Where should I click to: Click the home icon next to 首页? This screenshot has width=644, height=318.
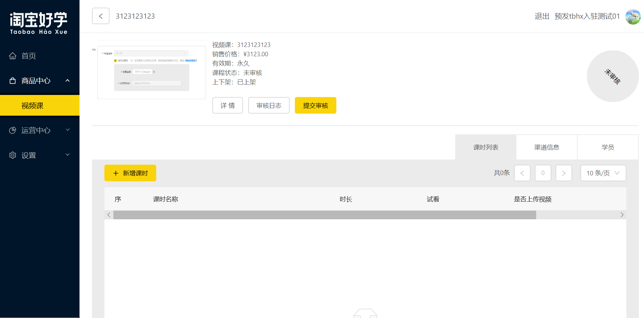click(13, 56)
